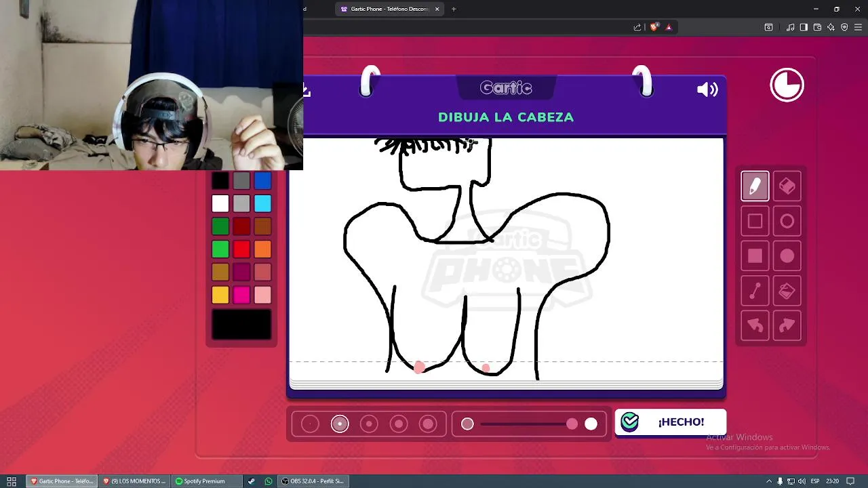Click the full-opacity white dot on slider right
The image size is (868, 488).
(591, 424)
